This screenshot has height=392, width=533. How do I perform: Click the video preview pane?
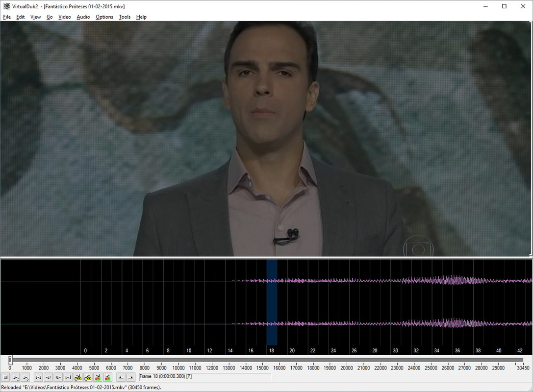(265, 139)
